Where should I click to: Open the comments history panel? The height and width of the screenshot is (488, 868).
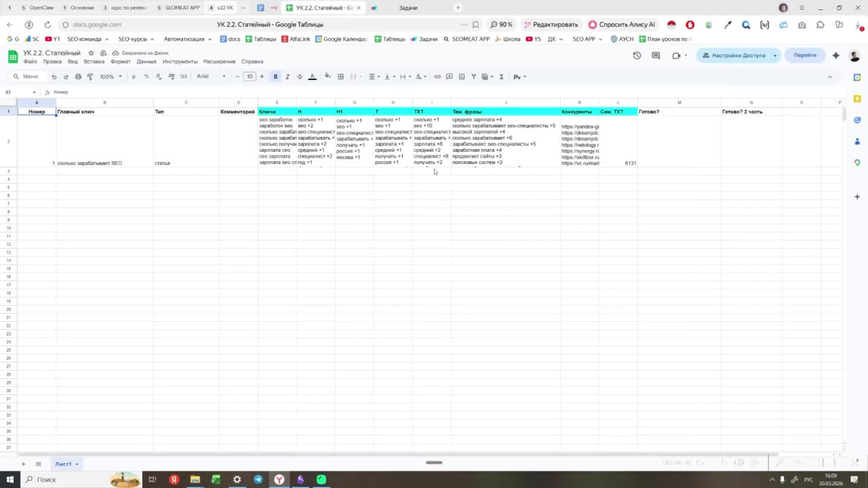[656, 56]
